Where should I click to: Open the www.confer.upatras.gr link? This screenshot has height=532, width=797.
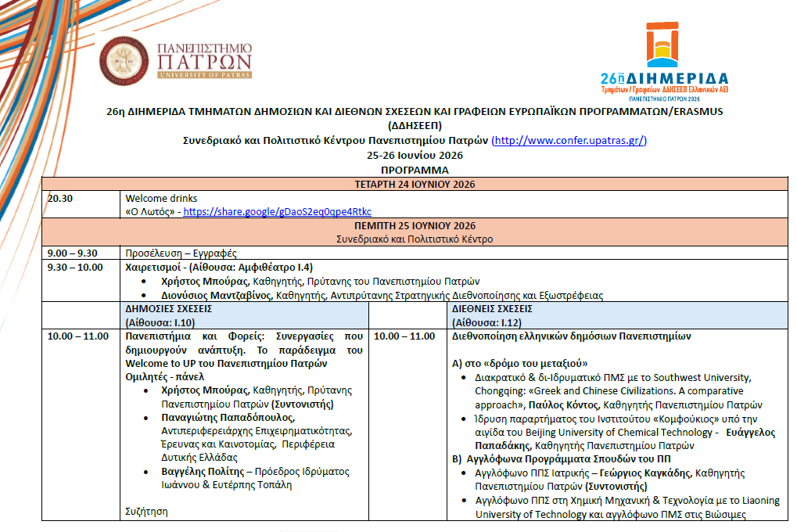[569, 140]
